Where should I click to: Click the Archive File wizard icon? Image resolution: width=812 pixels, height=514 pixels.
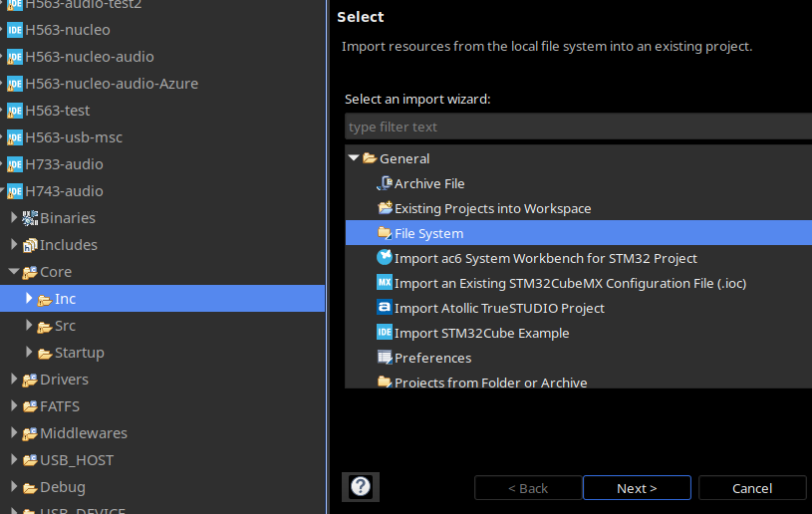coord(385,183)
